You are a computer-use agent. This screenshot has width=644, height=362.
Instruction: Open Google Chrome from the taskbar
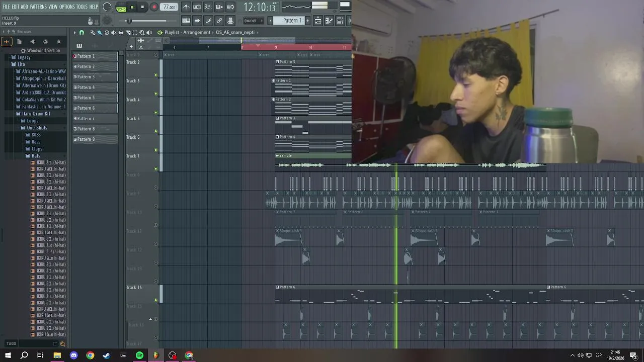[x=90, y=355]
